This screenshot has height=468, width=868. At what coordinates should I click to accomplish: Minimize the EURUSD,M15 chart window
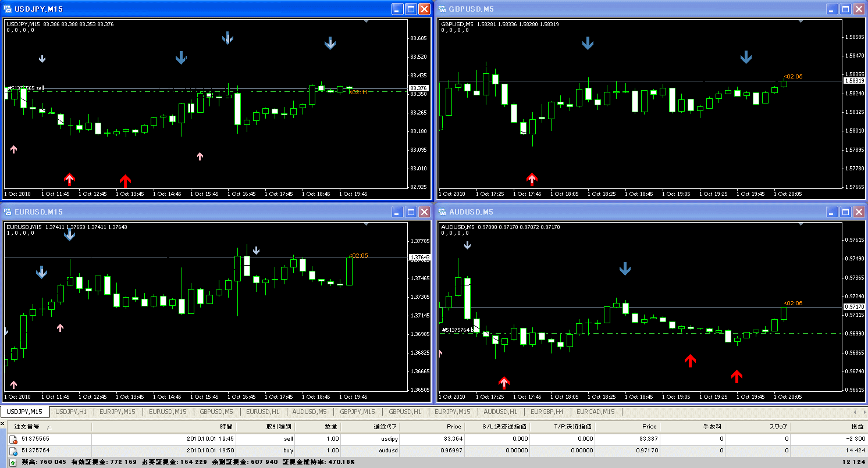[397, 212]
